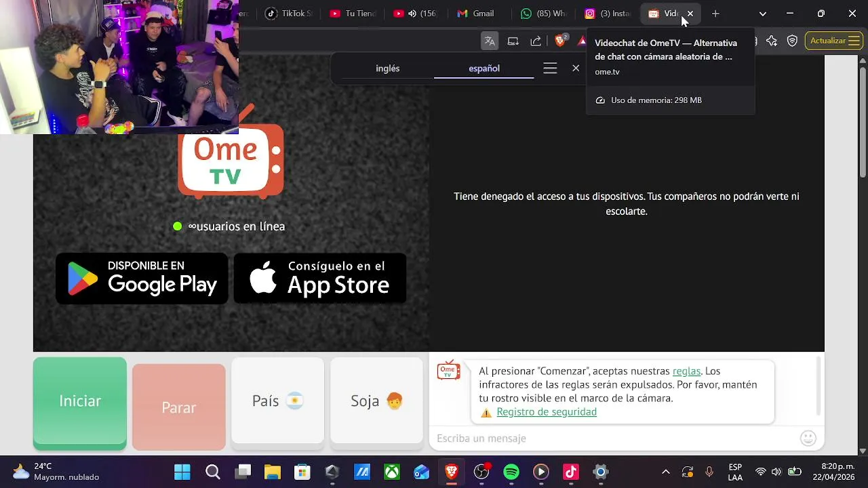
Task: Open the weather widget 24°C
Action: (56, 472)
